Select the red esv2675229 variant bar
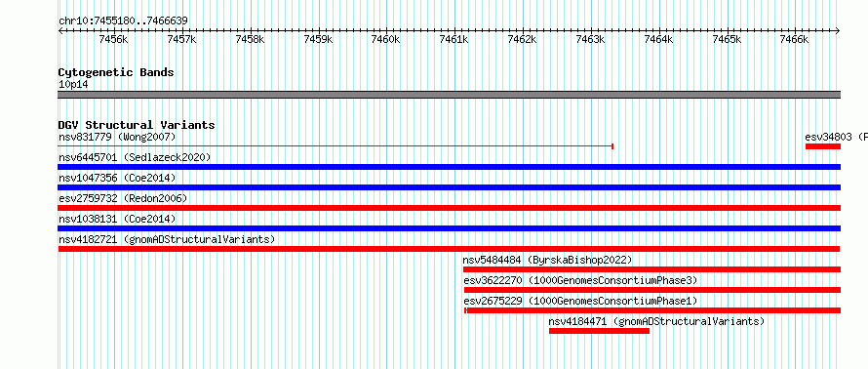The width and height of the screenshot is (868, 369). [652, 310]
